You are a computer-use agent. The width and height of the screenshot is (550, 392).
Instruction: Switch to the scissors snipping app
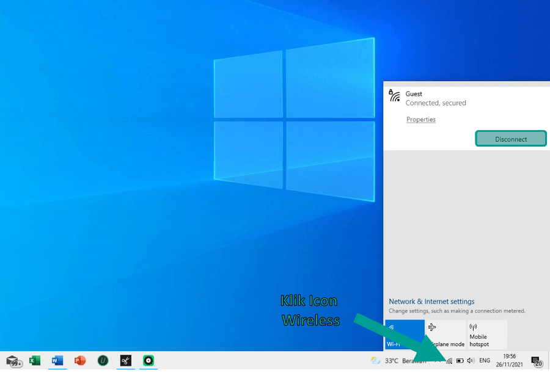coord(125,360)
